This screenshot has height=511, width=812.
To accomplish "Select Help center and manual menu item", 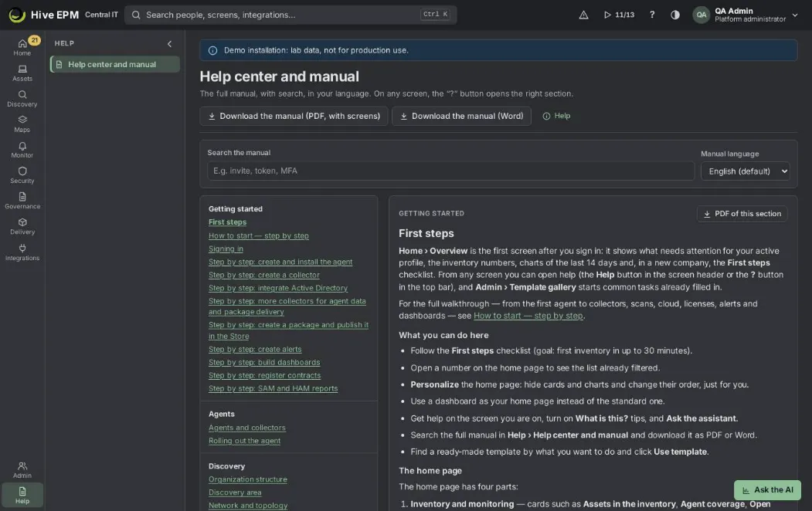I will (x=115, y=65).
